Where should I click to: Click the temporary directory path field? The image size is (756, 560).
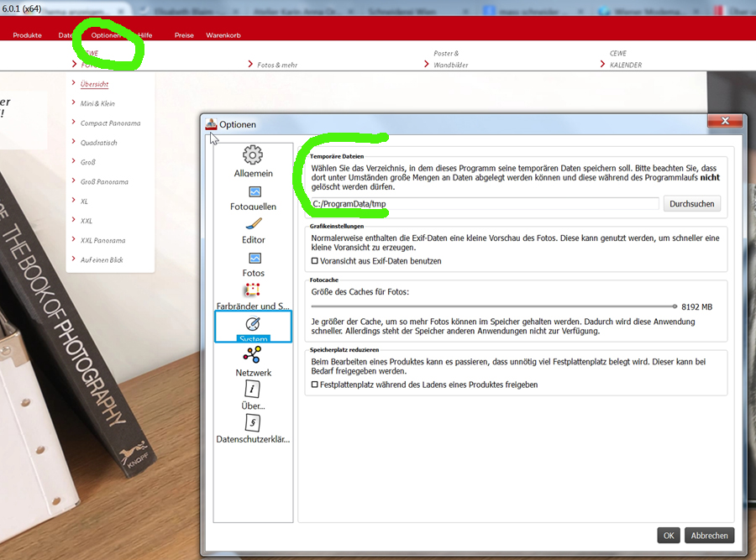485,204
